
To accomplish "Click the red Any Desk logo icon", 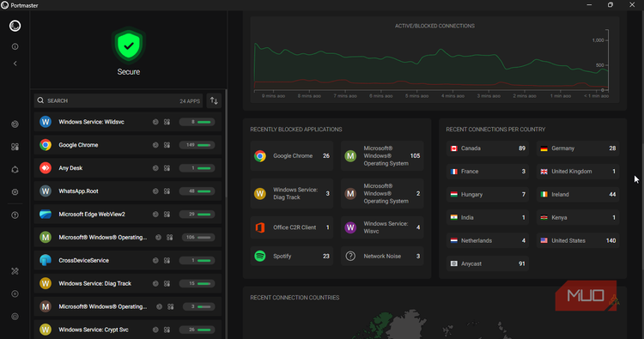I will pyautogui.click(x=46, y=168).
